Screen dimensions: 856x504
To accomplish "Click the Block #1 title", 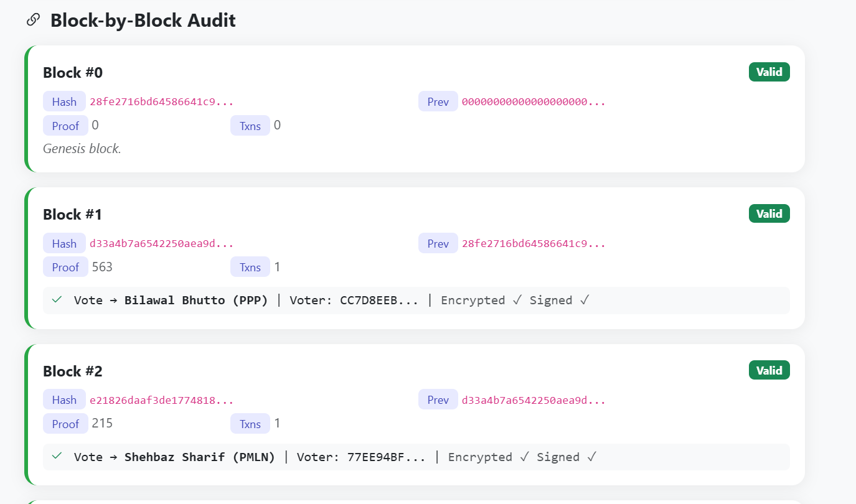I will pyautogui.click(x=72, y=215).
